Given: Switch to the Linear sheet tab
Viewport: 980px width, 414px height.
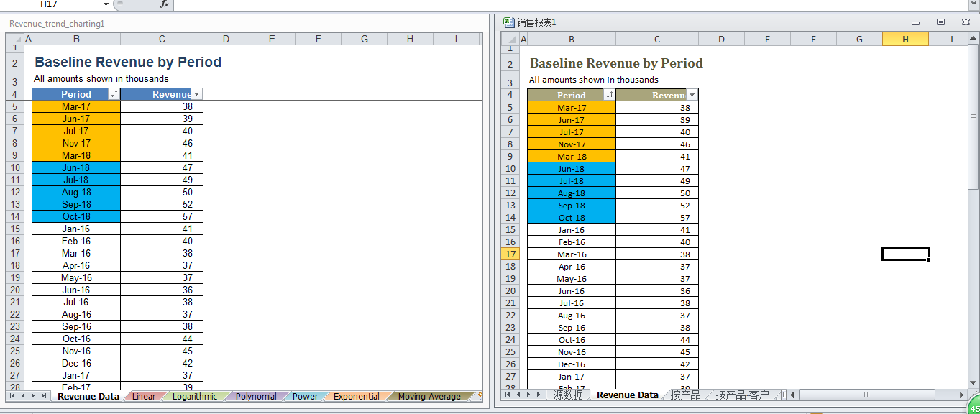Looking at the screenshot, I should (143, 396).
